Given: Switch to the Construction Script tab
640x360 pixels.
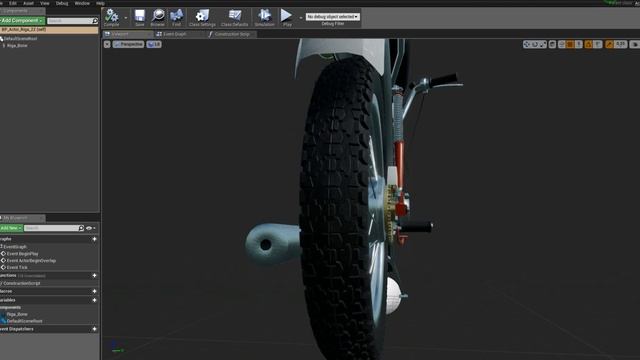Looking at the screenshot, I should [231, 34].
